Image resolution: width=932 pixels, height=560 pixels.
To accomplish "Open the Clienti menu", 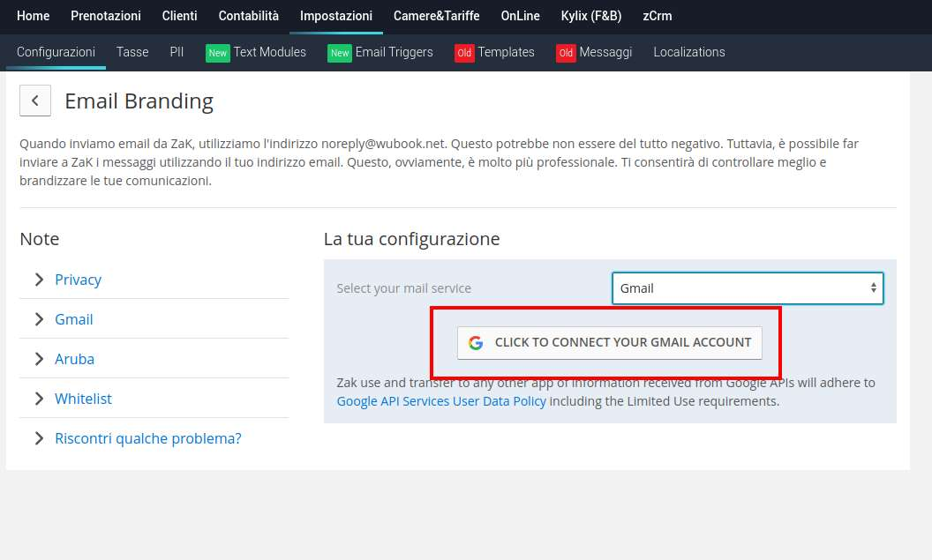I will pos(179,16).
